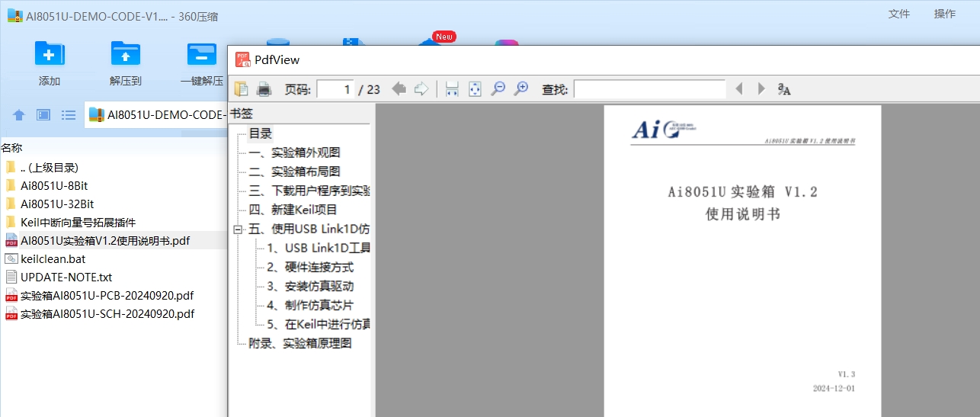Open bookmark 4、制作仿真芯片

coord(310,305)
